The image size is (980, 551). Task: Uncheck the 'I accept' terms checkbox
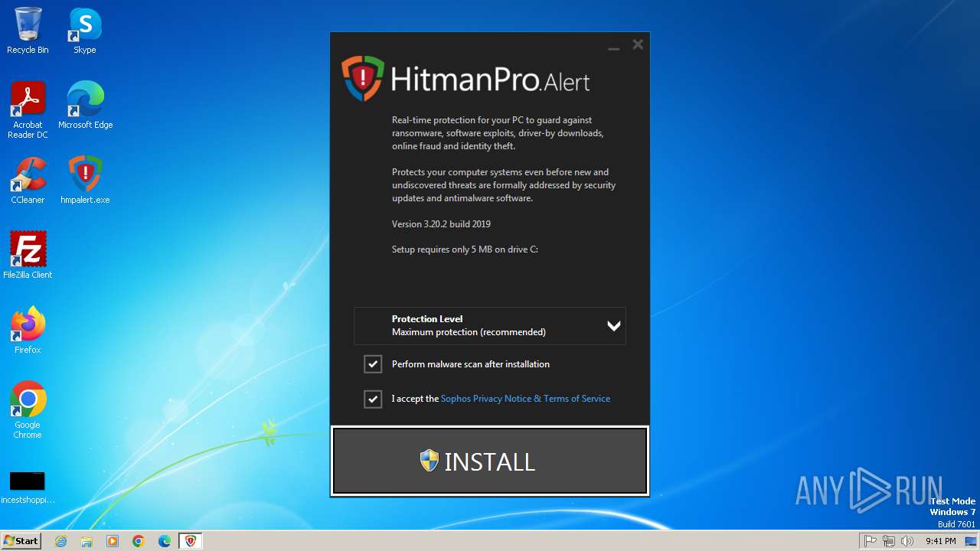point(373,399)
